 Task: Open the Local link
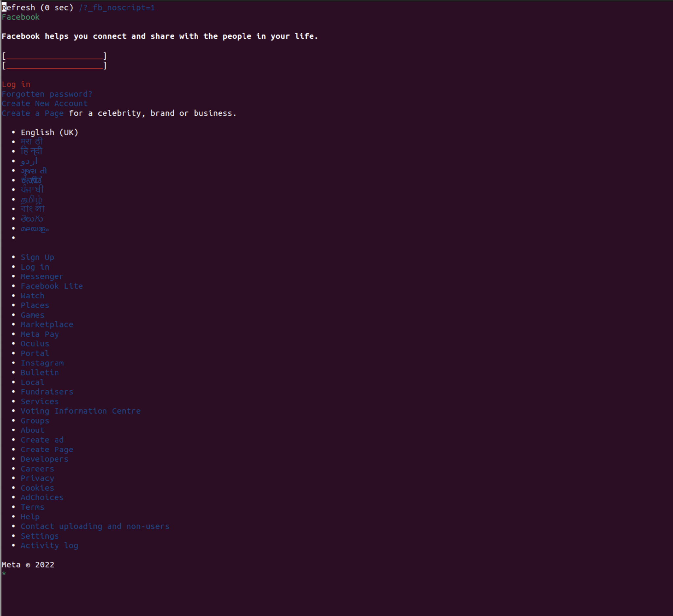point(33,382)
